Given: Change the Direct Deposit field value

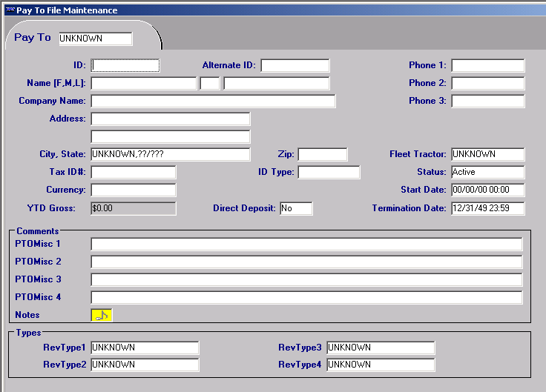Looking at the screenshot, I should (x=296, y=208).
